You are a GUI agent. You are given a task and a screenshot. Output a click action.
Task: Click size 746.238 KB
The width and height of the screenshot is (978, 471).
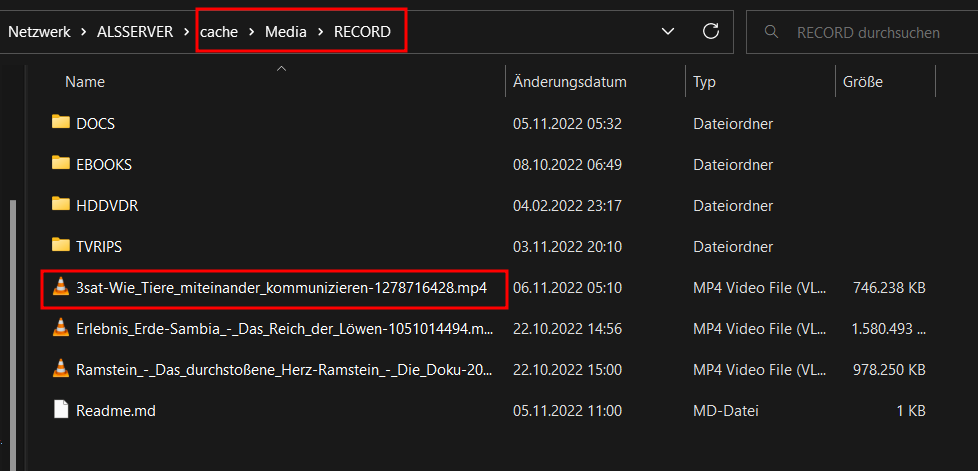tap(889, 288)
